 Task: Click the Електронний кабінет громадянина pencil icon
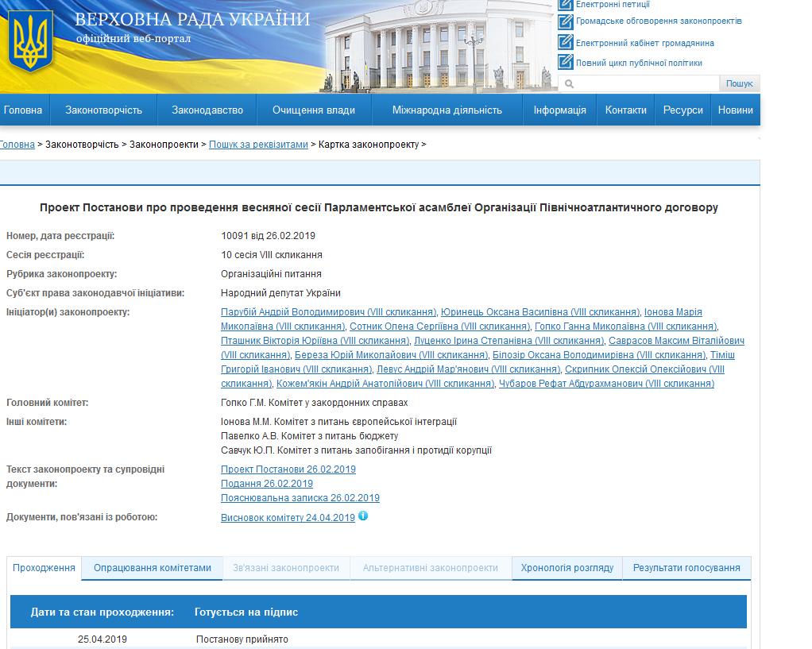coord(565,42)
